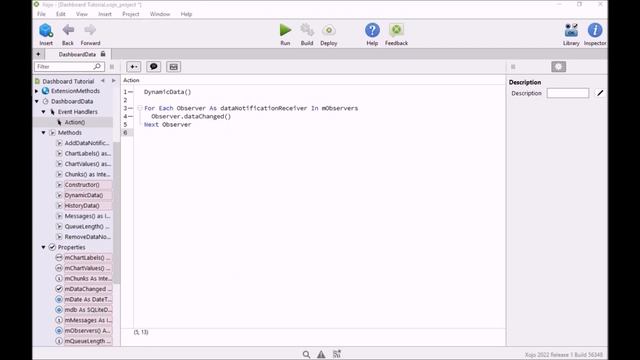Click the warning triangle icon in the status bar
The height and width of the screenshot is (360, 640).
321,354
